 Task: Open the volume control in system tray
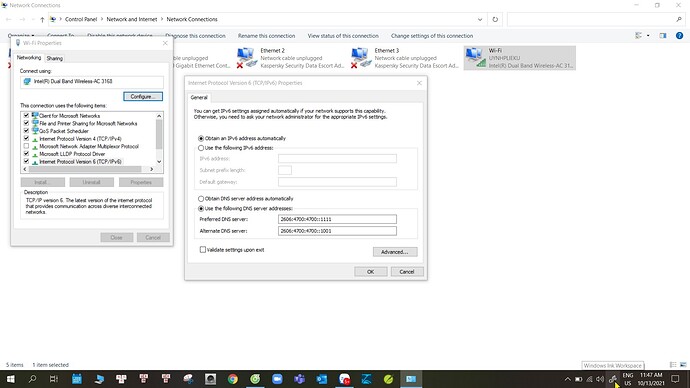pyautogui.click(x=600, y=379)
